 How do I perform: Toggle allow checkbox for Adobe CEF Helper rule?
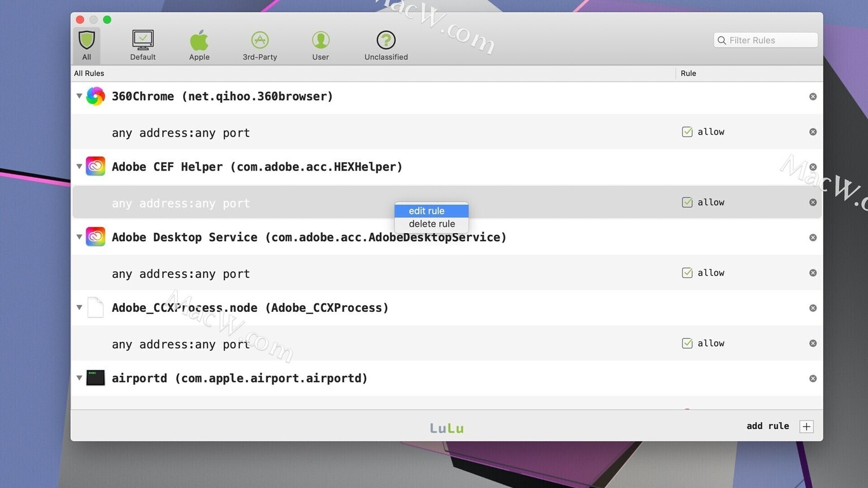(x=687, y=202)
